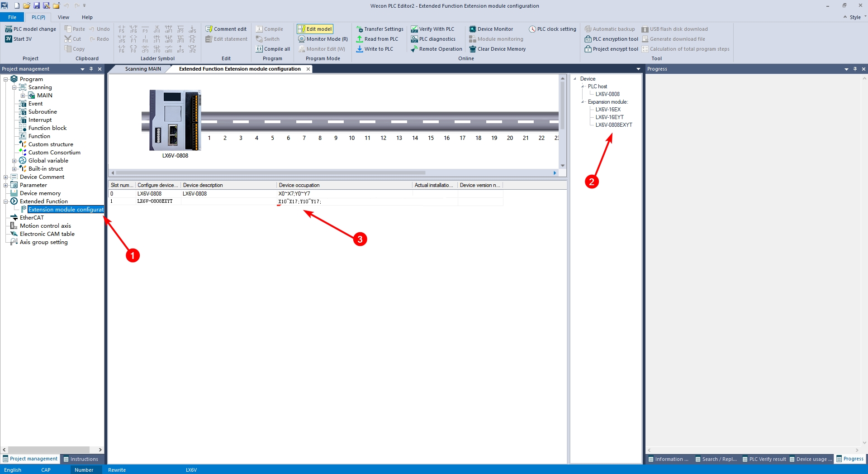
Task: Select slot 1 LX6V-0808EXYT table row
Action: pos(306,201)
